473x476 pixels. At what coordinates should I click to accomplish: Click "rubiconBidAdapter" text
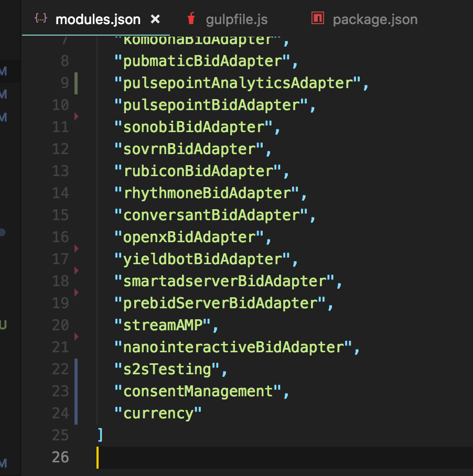[198, 171]
